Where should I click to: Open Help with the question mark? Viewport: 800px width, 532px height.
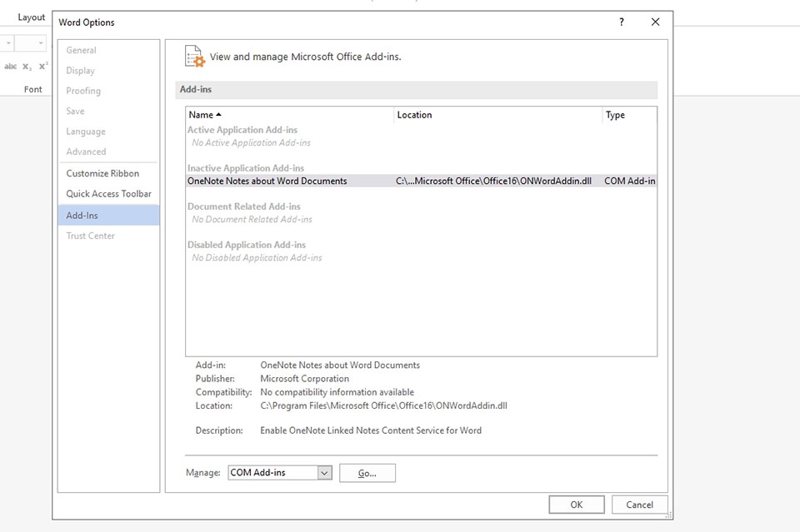[x=622, y=22]
